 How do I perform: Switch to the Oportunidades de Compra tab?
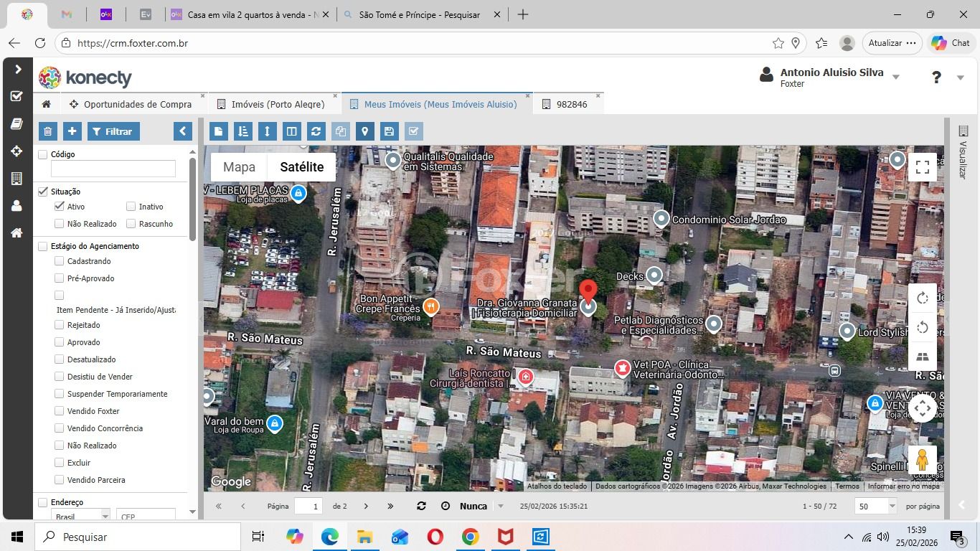[137, 105]
